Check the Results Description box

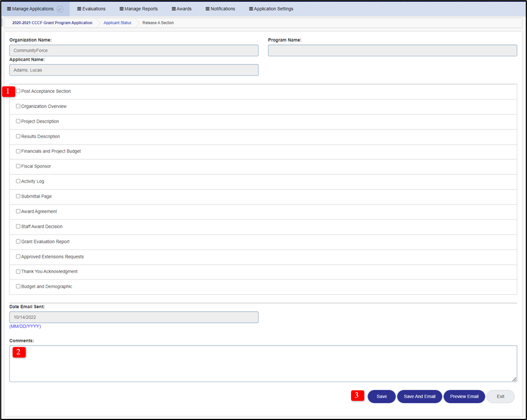(17, 136)
